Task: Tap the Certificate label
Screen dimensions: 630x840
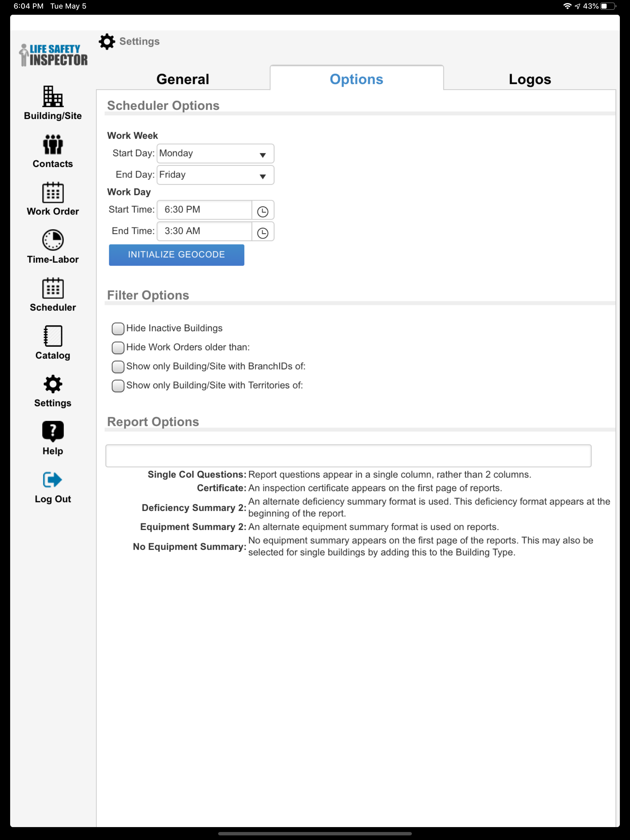Action: coord(221,488)
